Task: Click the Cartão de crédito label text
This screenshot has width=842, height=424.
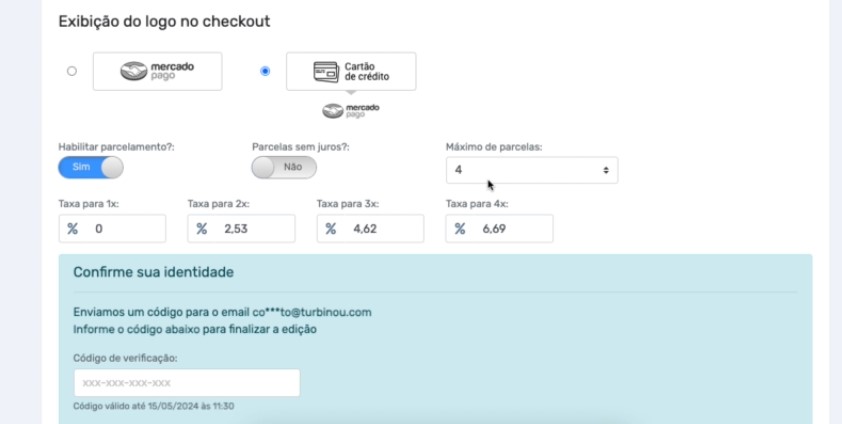Action: [x=367, y=71]
